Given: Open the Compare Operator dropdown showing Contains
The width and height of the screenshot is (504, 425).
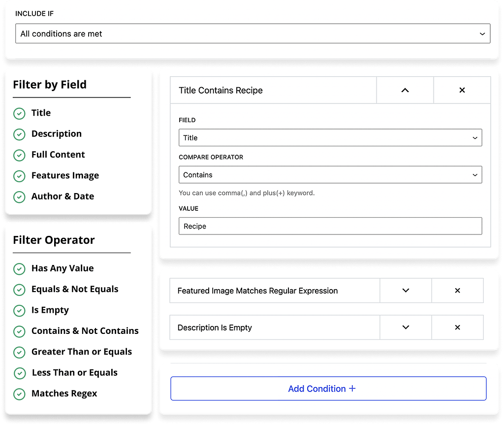Looking at the screenshot, I should (330, 175).
